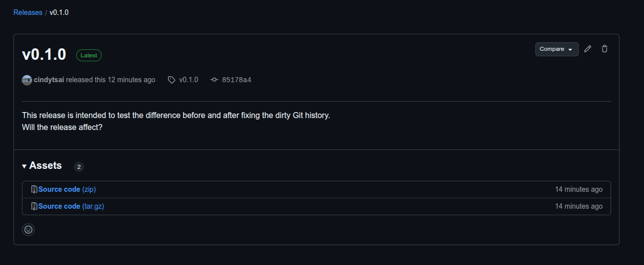Image resolution: width=644 pixels, height=265 pixels.
Task: Download Source code (tar.gz)
Action: pos(71,206)
